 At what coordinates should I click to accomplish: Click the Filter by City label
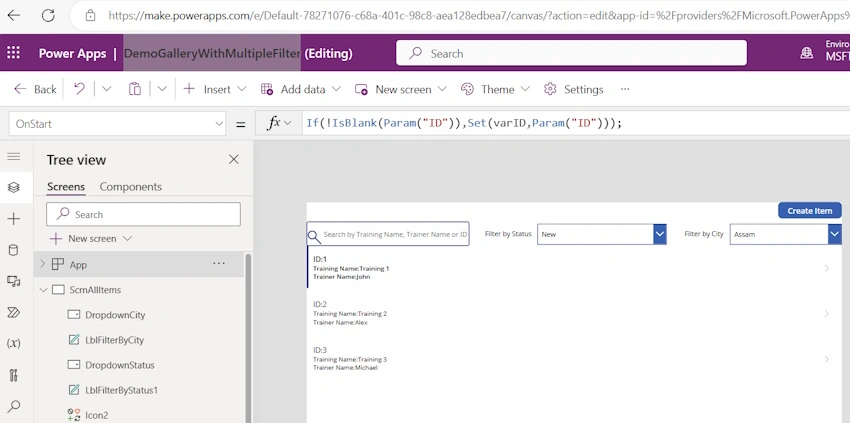point(704,234)
